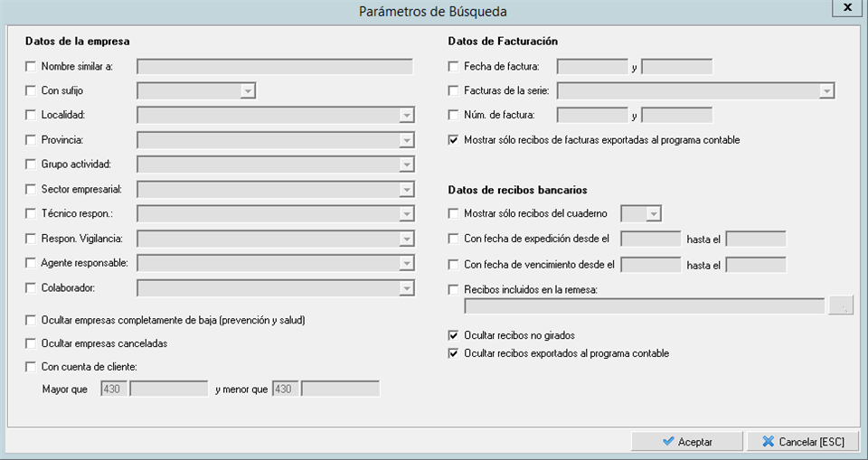Click the Aceptar button
Viewport: 868px width, 460px height.
coord(687,442)
